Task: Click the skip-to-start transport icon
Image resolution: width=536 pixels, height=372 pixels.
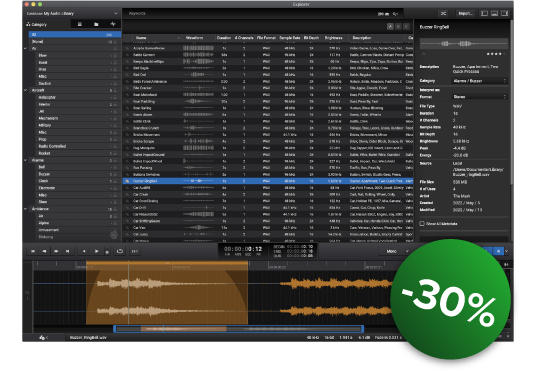Action: pos(33,251)
